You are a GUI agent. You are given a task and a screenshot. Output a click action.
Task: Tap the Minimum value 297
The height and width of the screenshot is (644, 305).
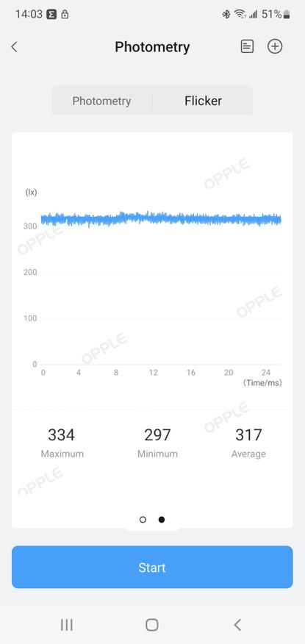[x=157, y=434]
